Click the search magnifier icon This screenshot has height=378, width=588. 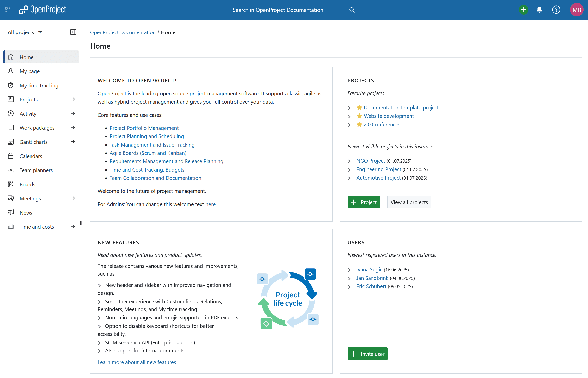(x=352, y=10)
